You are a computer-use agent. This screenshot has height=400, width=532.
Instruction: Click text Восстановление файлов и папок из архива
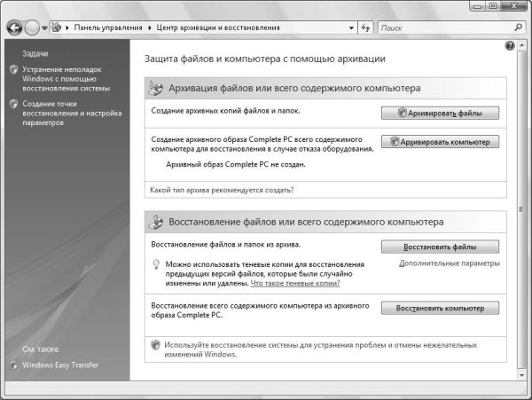pyautogui.click(x=226, y=244)
